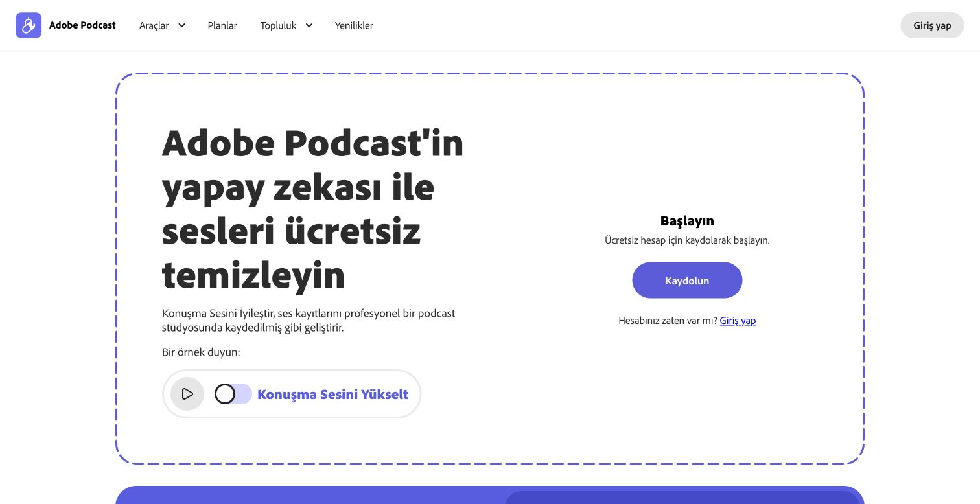Image resolution: width=980 pixels, height=504 pixels.
Task: Click the Adobe Podcast brand name
Action: [x=82, y=25]
